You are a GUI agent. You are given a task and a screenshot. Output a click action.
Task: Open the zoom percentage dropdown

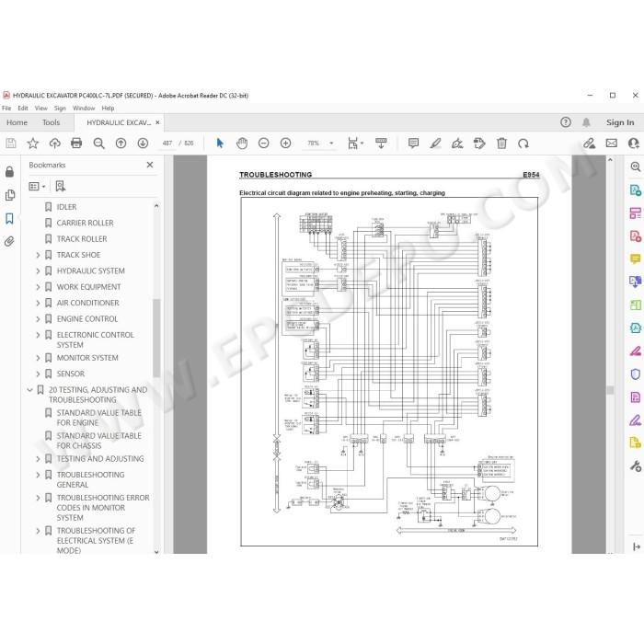pos(331,143)
